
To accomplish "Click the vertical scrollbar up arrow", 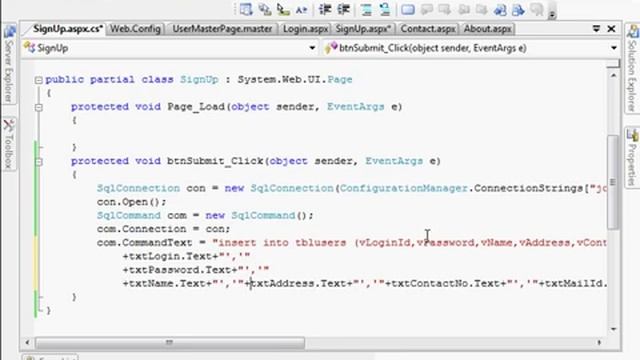I will (x=613, y=76).
